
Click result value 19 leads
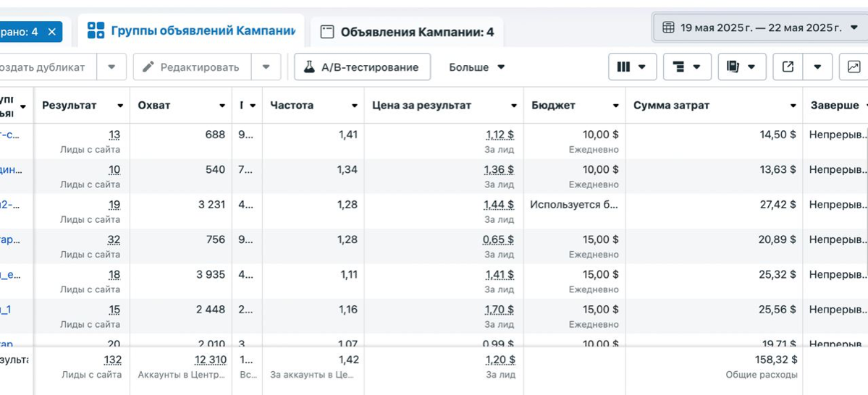click(114, 205)
